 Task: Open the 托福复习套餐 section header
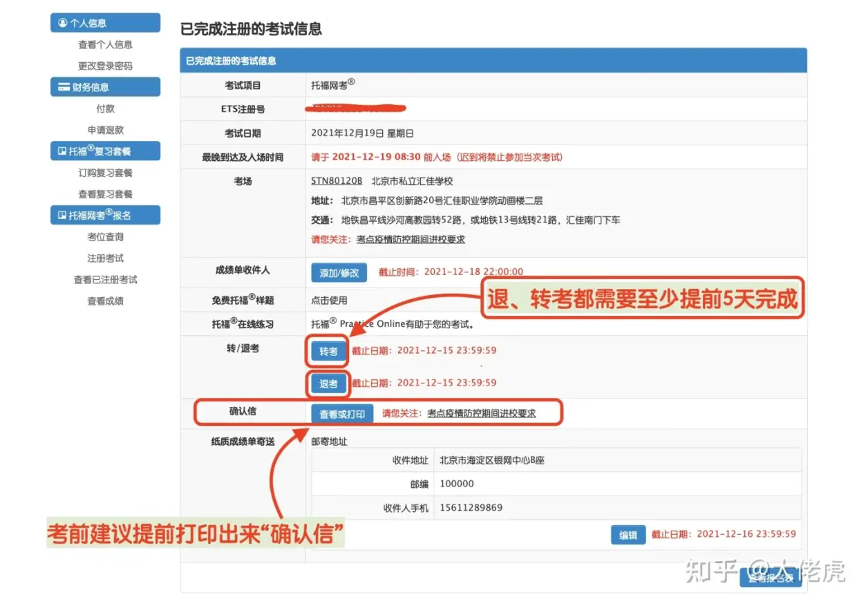coord(105,151)
